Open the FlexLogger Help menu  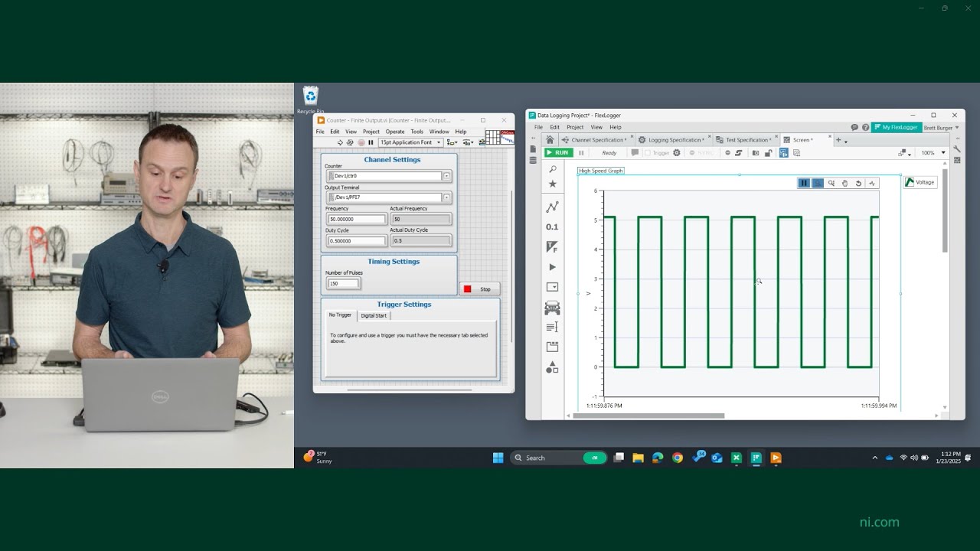[x=616, y=127]
